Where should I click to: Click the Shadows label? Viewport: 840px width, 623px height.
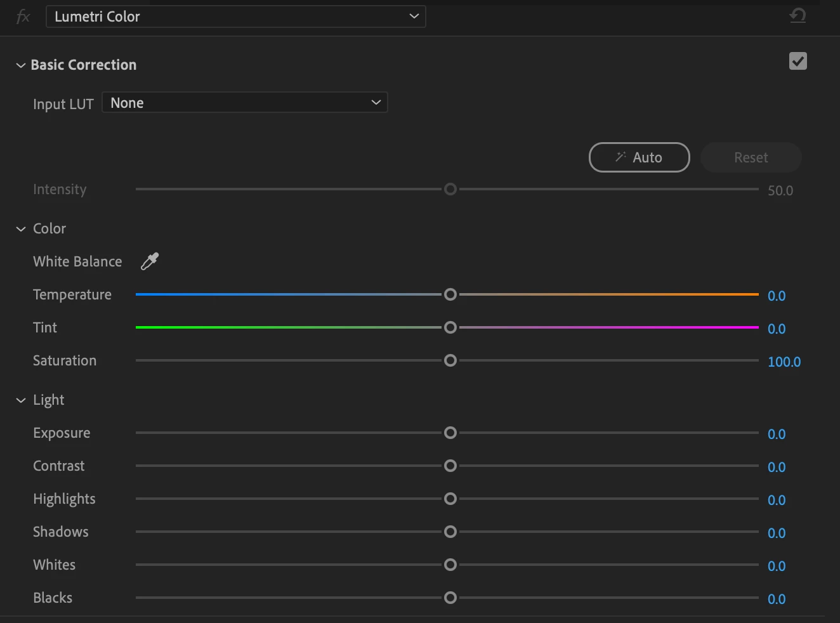click(61, 532)
